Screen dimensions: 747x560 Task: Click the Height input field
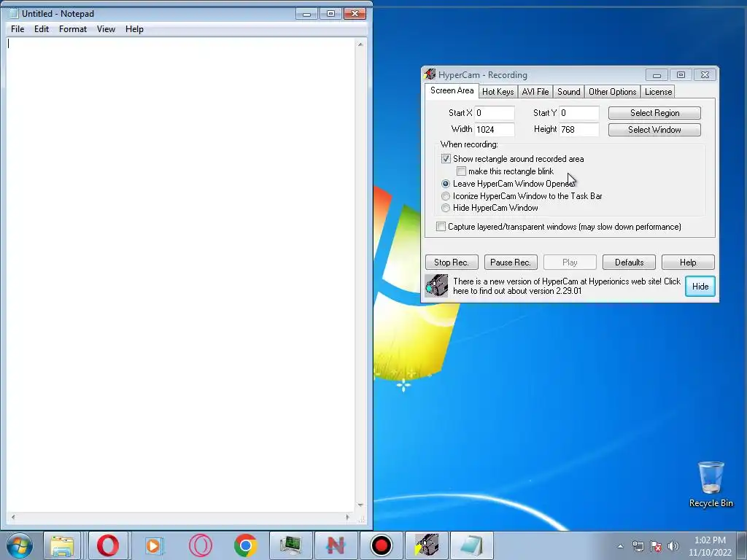tap(578, 130)
